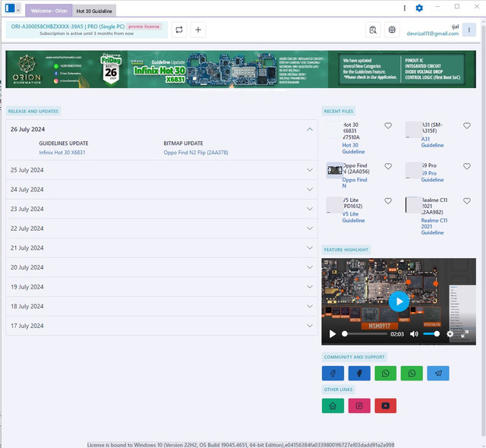Click the license key ORI-A300058CHBZXXXX-39A5 box

tap(87, 30)
